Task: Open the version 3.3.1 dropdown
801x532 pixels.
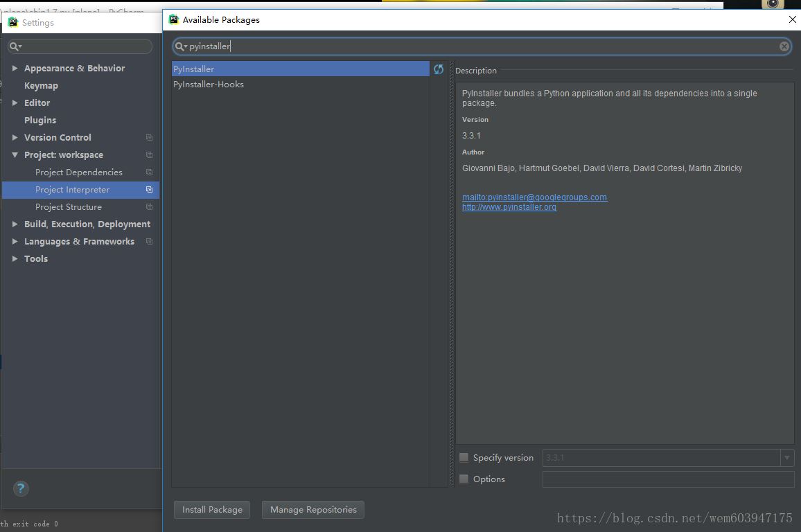Action: click(x=787, y=457)
